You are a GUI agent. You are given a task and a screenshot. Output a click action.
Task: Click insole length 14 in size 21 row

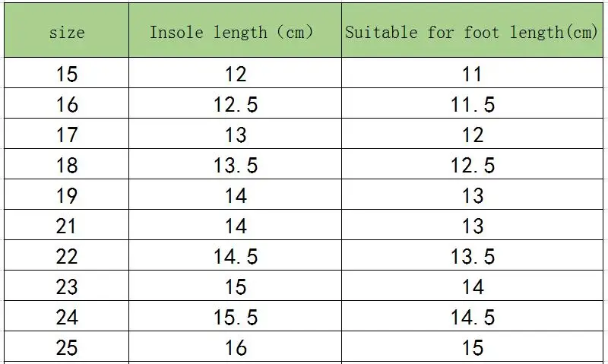[x=236, y=226]
